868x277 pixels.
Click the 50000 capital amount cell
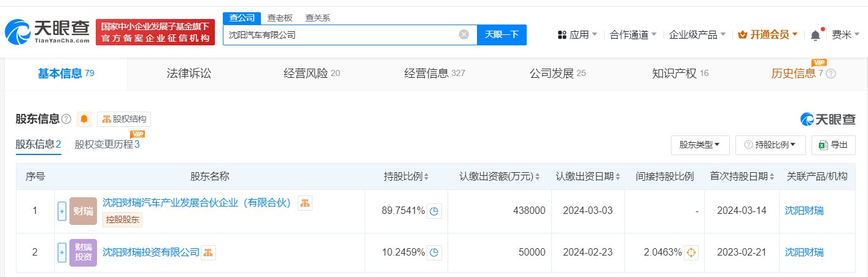coord(500,252)
